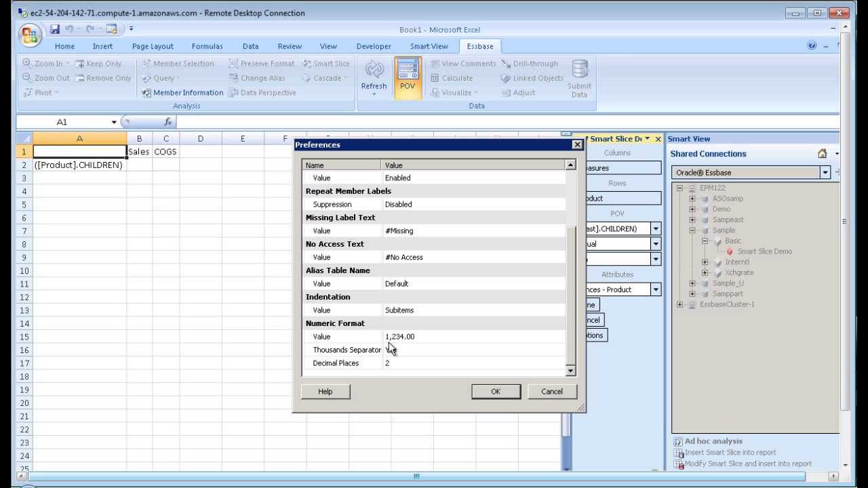Click the Smart View home icon
Image resolution: width=868 pixels, height=488 pixels.
tap(822, 154)
